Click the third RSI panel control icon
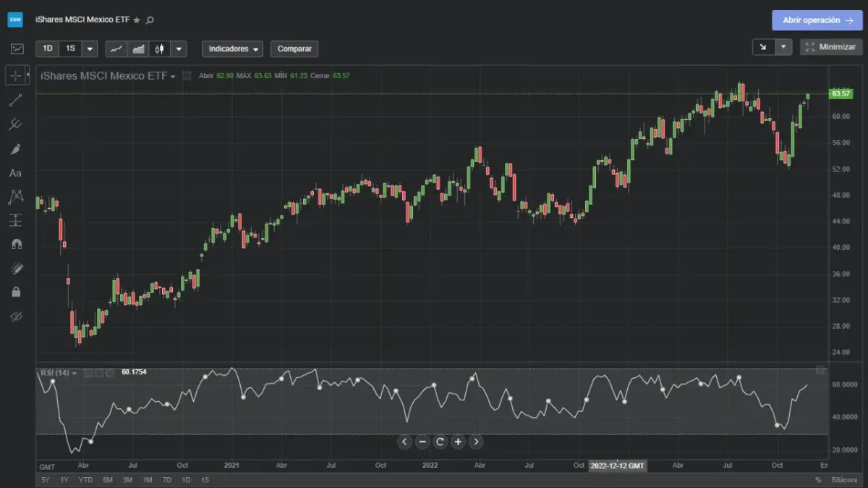868x488 pixels. coord(109,373)
